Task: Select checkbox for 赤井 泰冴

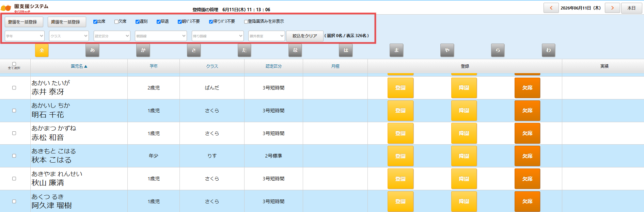Action: (x=14, y=88)
